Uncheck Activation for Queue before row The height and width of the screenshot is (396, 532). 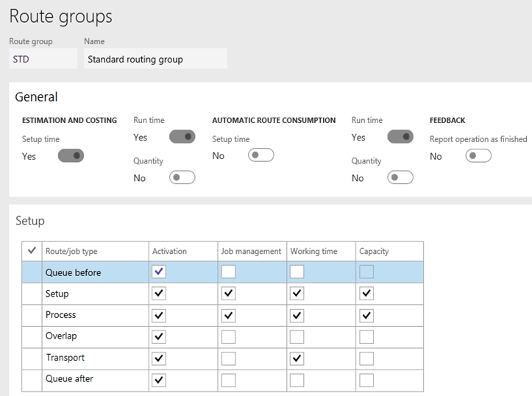point(159,272)
